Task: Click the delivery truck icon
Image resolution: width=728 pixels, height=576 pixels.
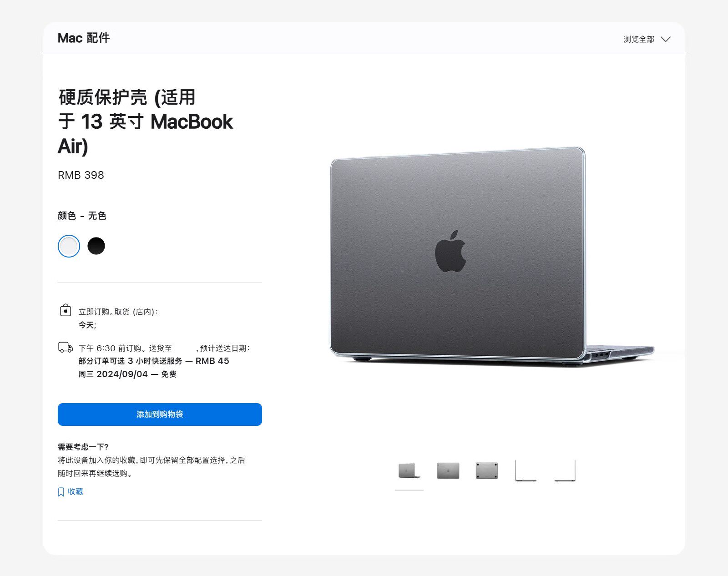Action: coord(66,348)
